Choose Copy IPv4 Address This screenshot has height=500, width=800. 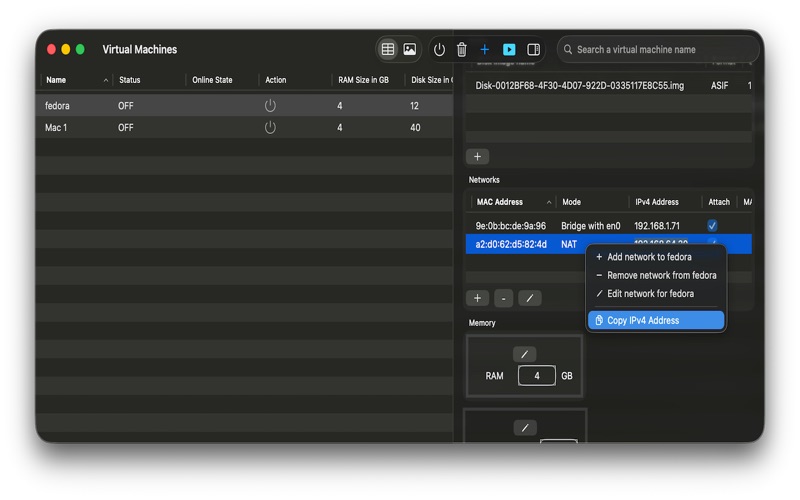click(x=656, y=320)
